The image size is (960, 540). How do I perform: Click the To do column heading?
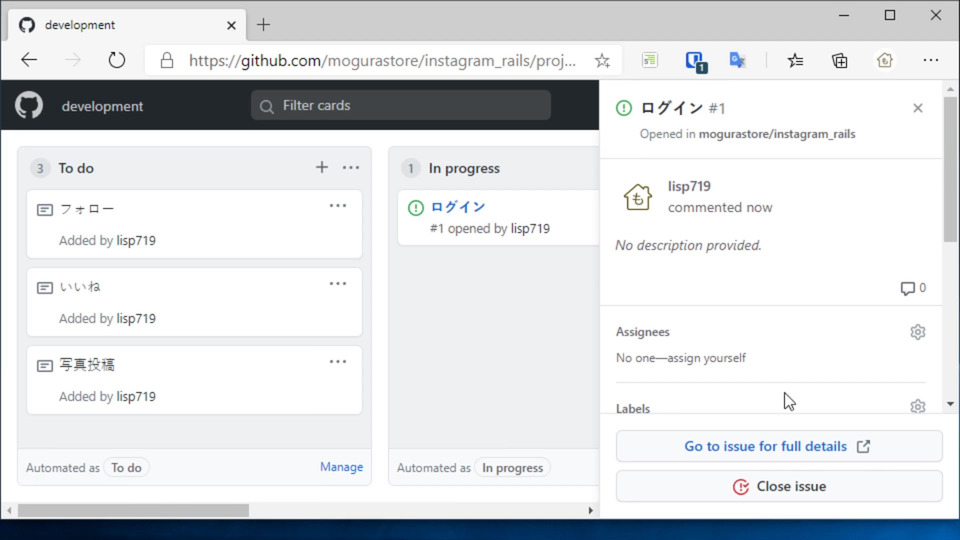76,168
